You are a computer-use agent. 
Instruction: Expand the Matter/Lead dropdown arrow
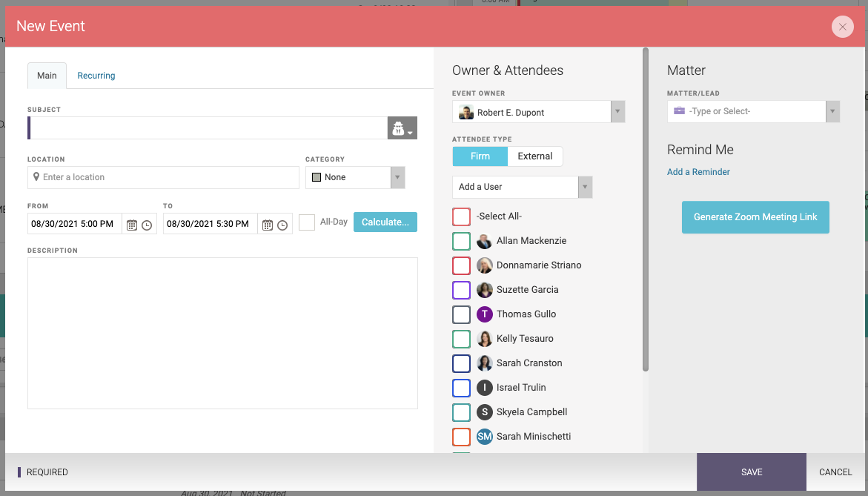point(832,111)
